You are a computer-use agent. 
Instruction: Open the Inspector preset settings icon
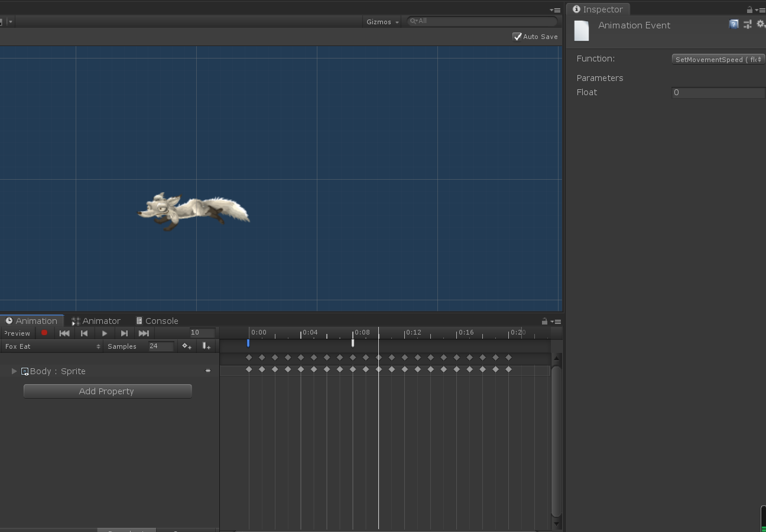pyautogui.click(x=748, y=24)
